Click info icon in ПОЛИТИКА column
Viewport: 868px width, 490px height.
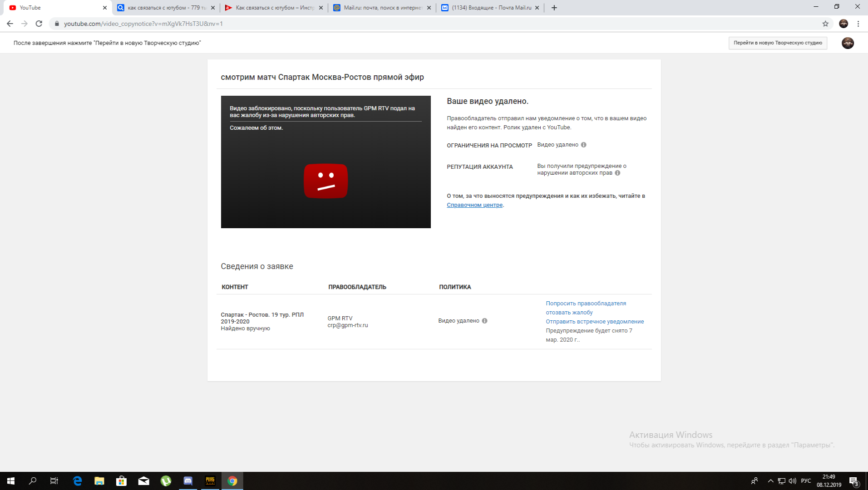(484, 321)
